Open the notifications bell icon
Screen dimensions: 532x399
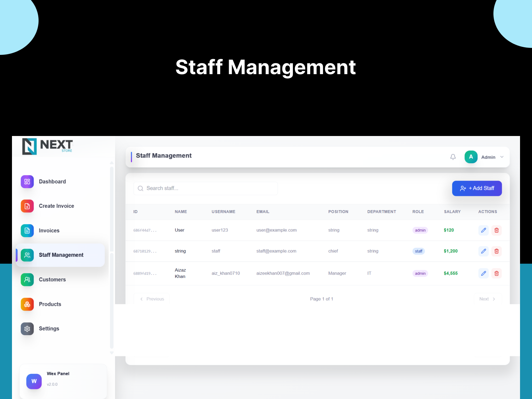453,157
